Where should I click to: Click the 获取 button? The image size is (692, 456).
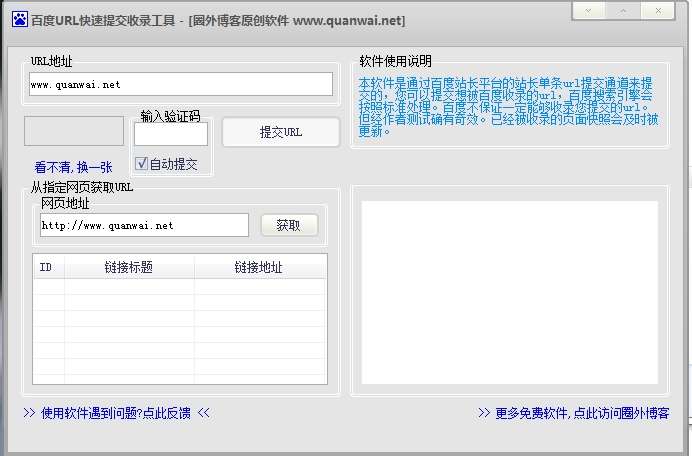coord(289,225)
